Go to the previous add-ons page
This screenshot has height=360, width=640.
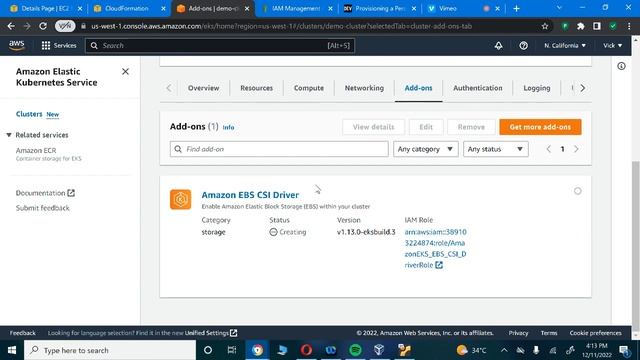click(549, 149)
